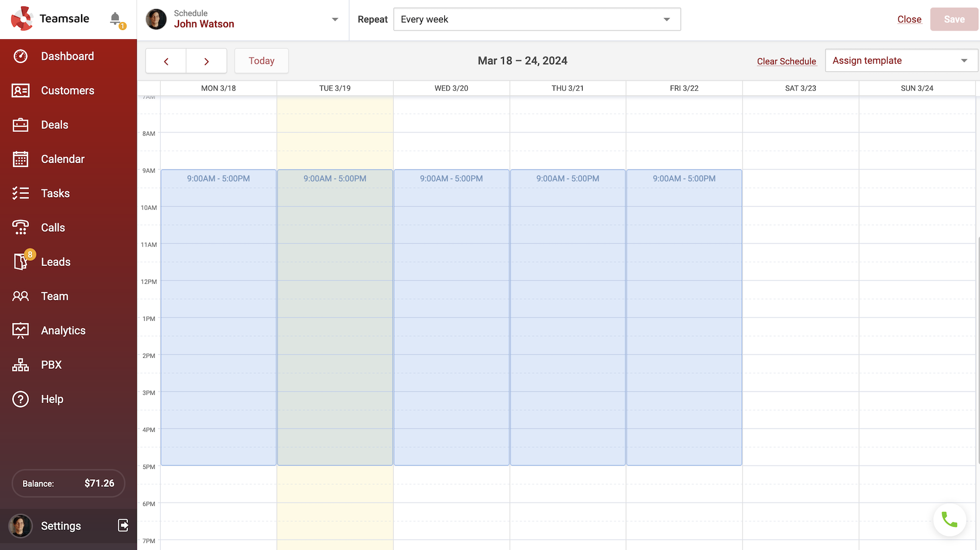Select the Wednesday 9:00AM - 5:00PM shift block
The image size is (980, 550).
(x=451, y=317)
